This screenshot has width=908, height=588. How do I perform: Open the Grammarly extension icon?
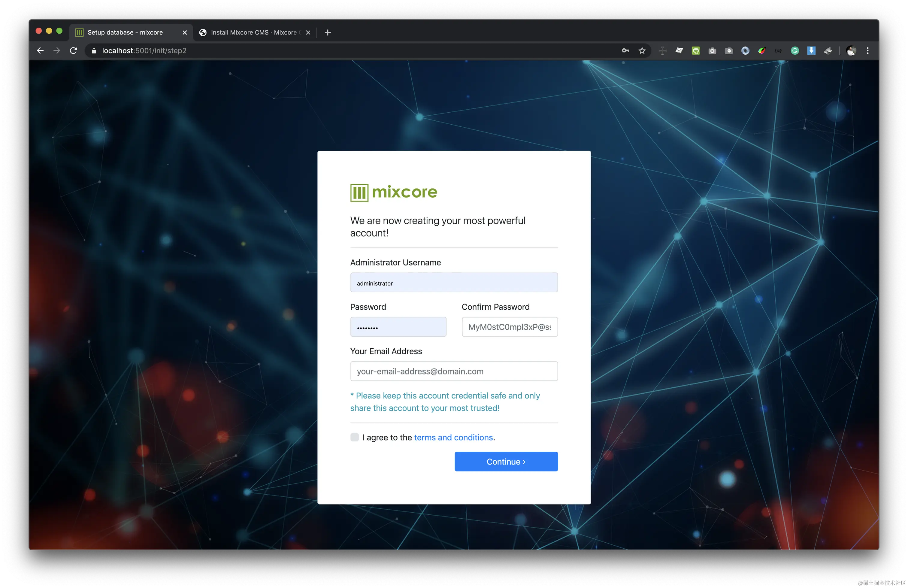pyautogui.click(x=795, y=50)
